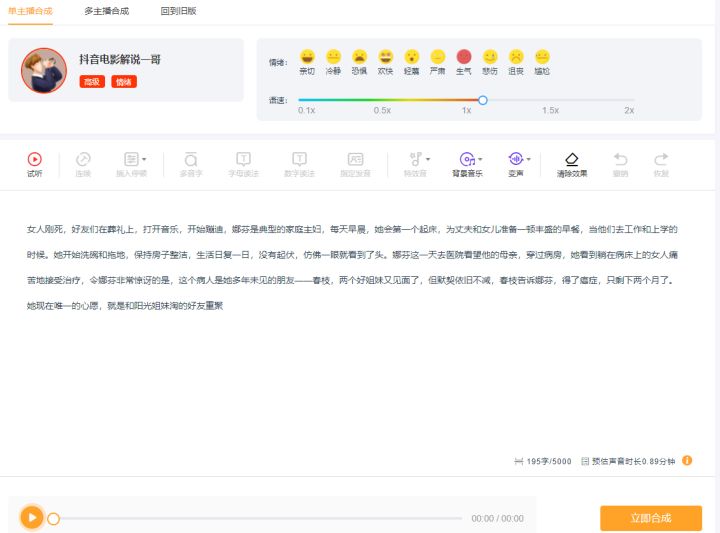Screen dimensions: 720x533
Task: Select the red 生气 angry emotion face
Action: pyautogui.click(x=464, y=57)
